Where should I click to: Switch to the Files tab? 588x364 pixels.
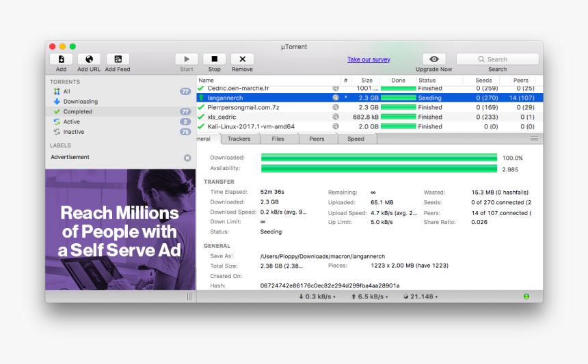(x=278, y=139)
